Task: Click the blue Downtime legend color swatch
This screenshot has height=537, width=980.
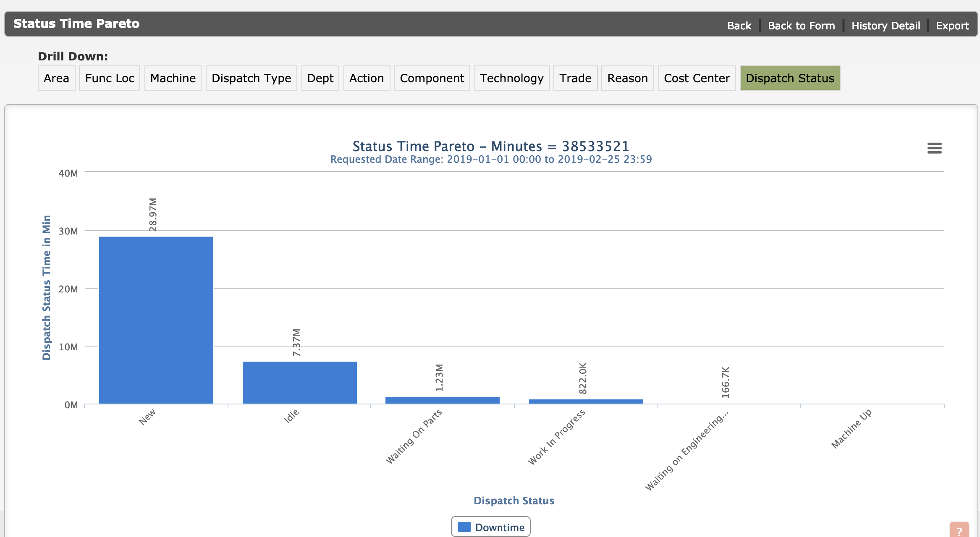Action: click(464, 527)
